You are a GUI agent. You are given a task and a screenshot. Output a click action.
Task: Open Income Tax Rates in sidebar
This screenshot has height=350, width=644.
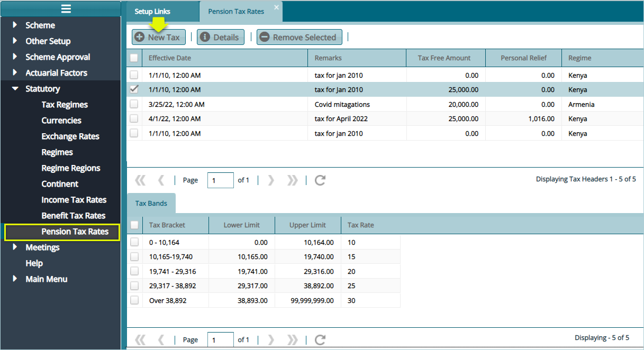tap(74, 200)
